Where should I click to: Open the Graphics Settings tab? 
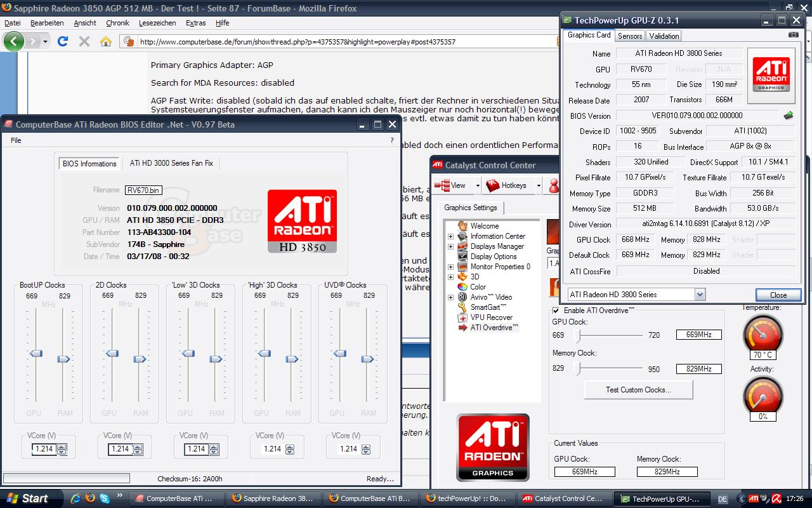click(470, 208)
